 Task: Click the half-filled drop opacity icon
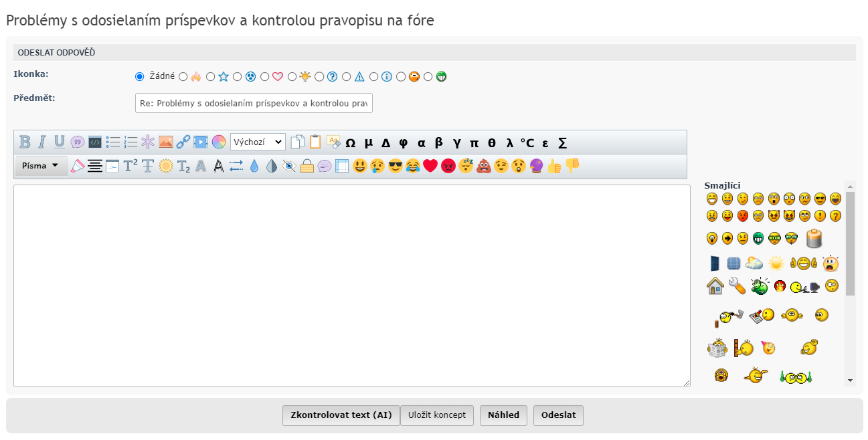coord(271,166)
